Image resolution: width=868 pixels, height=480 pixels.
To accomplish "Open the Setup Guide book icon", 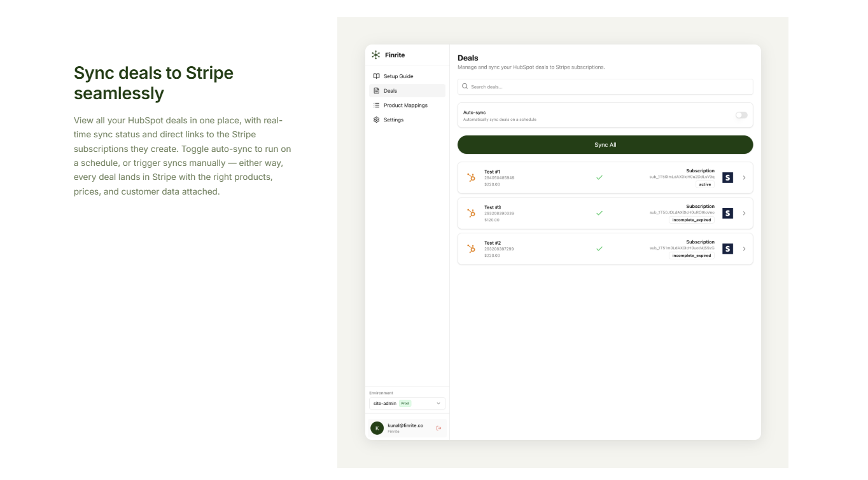I will (x=377, y=76).
